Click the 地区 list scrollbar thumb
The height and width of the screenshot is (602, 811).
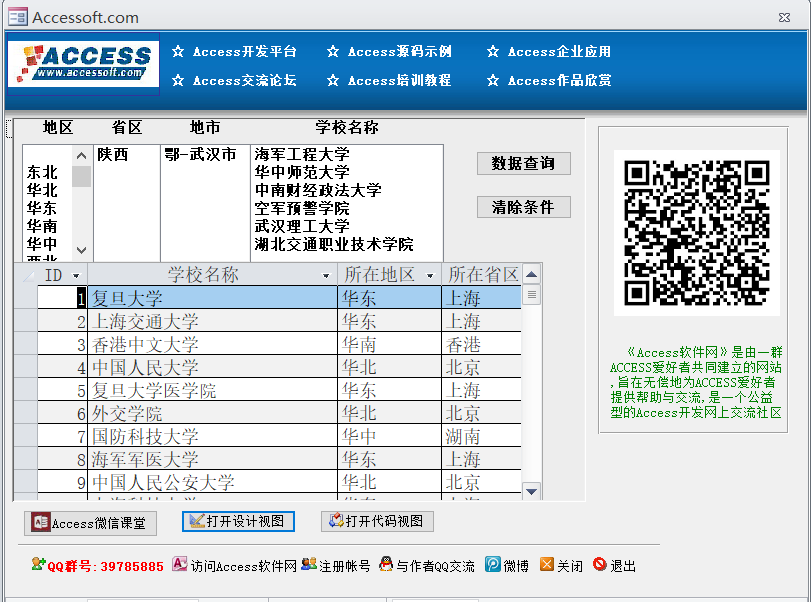81,176
